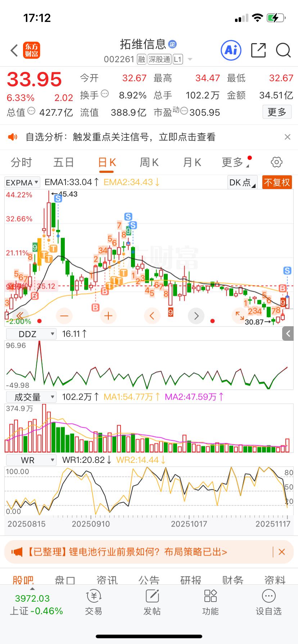Tap the 设自选 more icon

coord(269,596)
